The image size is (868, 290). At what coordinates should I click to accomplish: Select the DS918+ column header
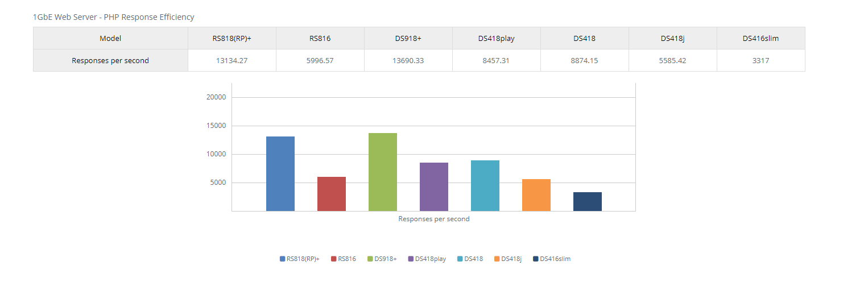click(x=408, y=38)
